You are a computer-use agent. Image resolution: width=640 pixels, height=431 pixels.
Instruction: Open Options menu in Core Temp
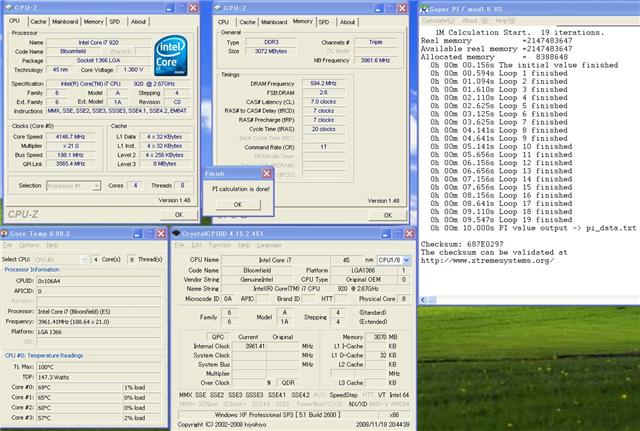(x=29, y=245)
